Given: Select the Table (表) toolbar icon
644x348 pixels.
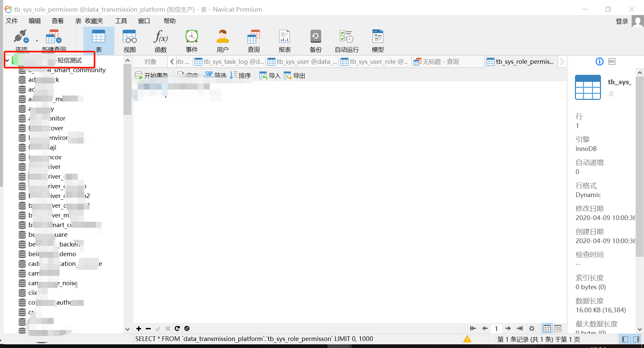Looking at the screenshot, I should [x=98, y=41].
